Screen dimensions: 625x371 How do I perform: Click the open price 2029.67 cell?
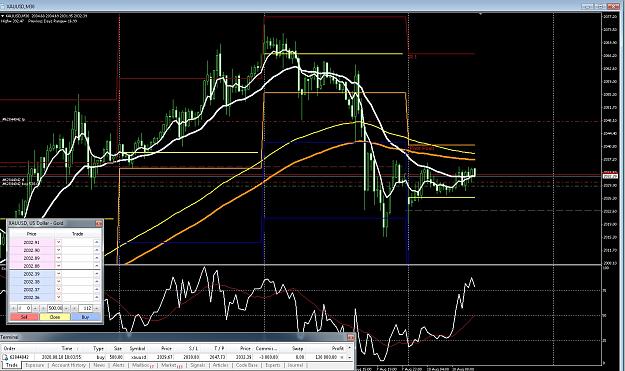pos(164,357)
